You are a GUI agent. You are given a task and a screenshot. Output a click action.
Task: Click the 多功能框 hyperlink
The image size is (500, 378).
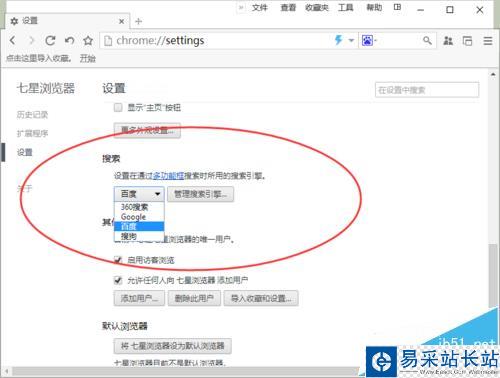[x=168, y=176]
